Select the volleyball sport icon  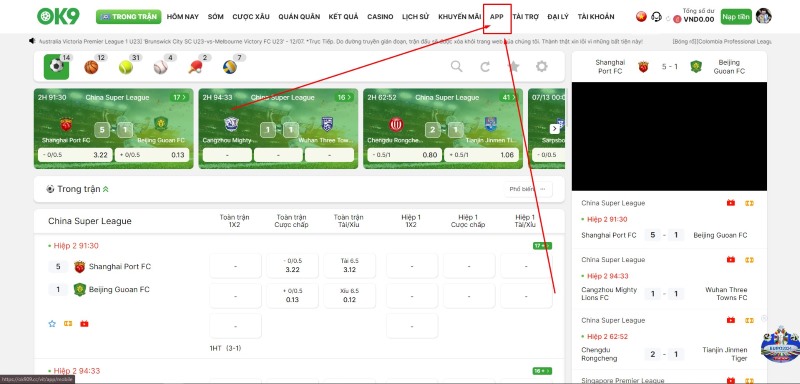pyautogui.click(x=230, y=67)
